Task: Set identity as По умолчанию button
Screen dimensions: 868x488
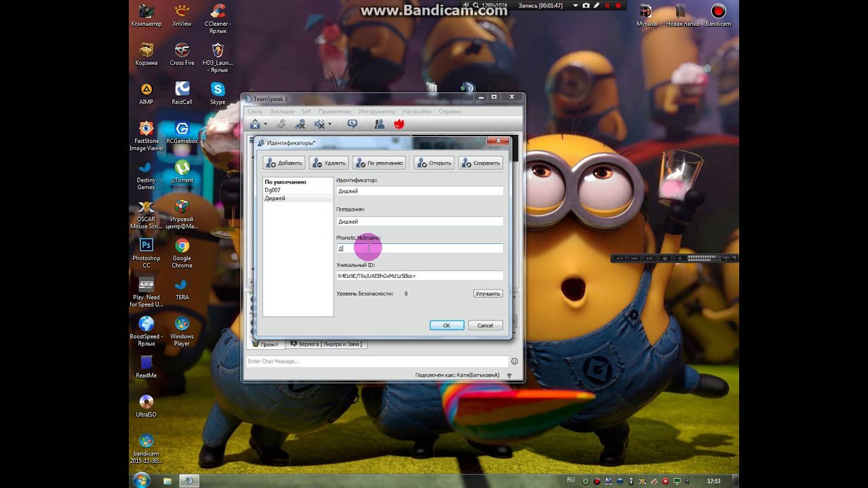Action: (x=379, y=163)
